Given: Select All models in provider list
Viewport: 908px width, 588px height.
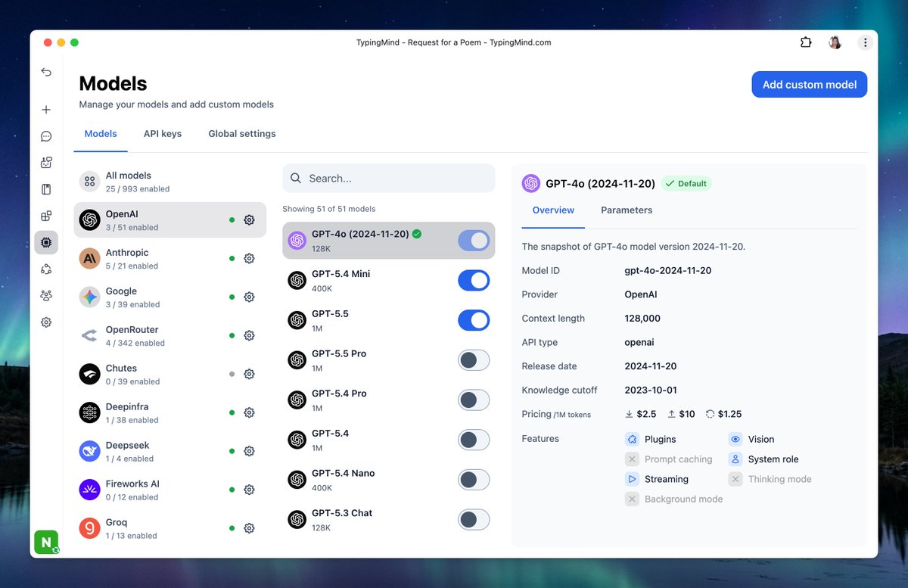Looking at the screenshot, I should coord(170,182).
